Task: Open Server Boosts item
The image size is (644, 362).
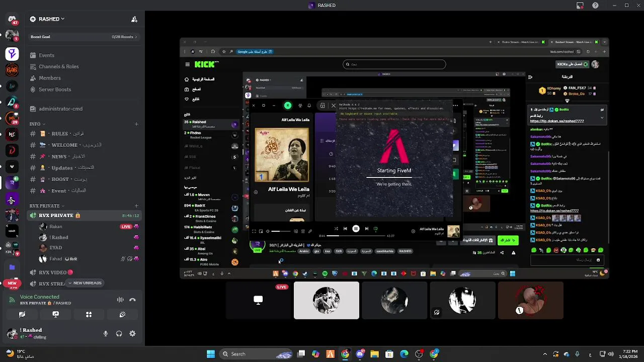Action: pyautogui.click(x=84, y=89)
